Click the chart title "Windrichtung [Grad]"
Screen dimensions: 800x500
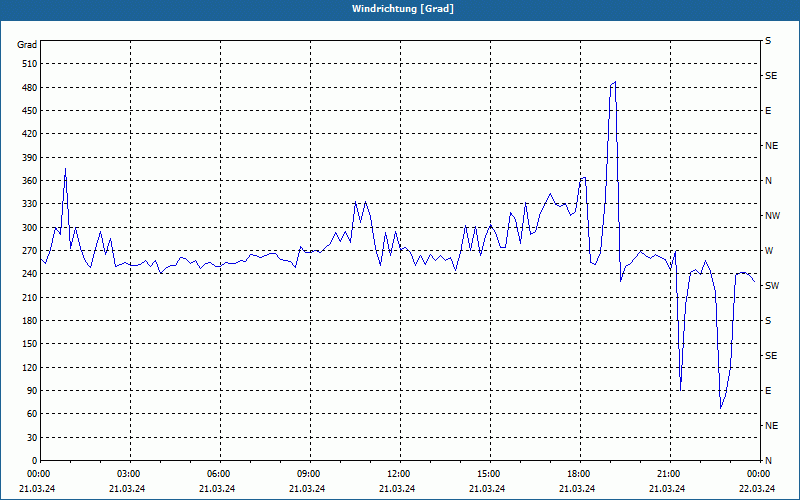[x=402, y=9]
